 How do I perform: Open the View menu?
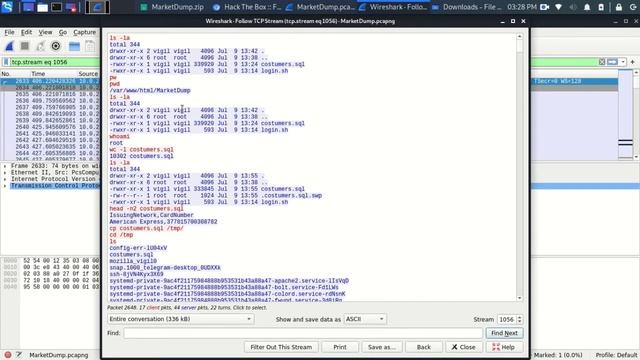(45, 32)
